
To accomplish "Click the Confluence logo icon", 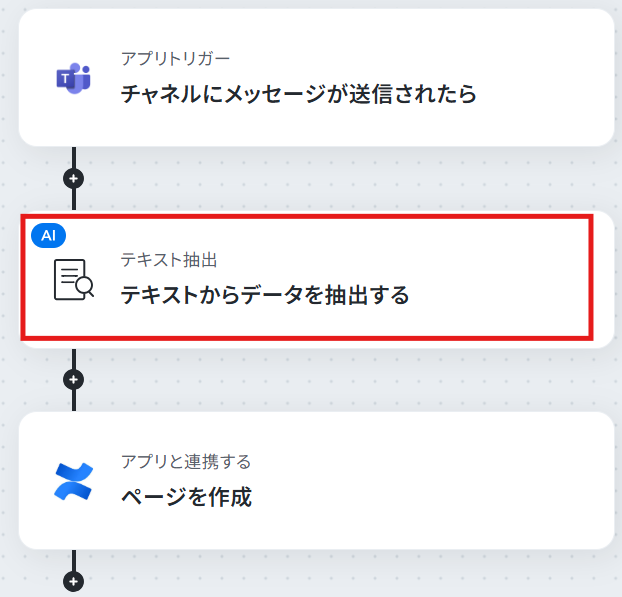I will (x=73, y=481).
